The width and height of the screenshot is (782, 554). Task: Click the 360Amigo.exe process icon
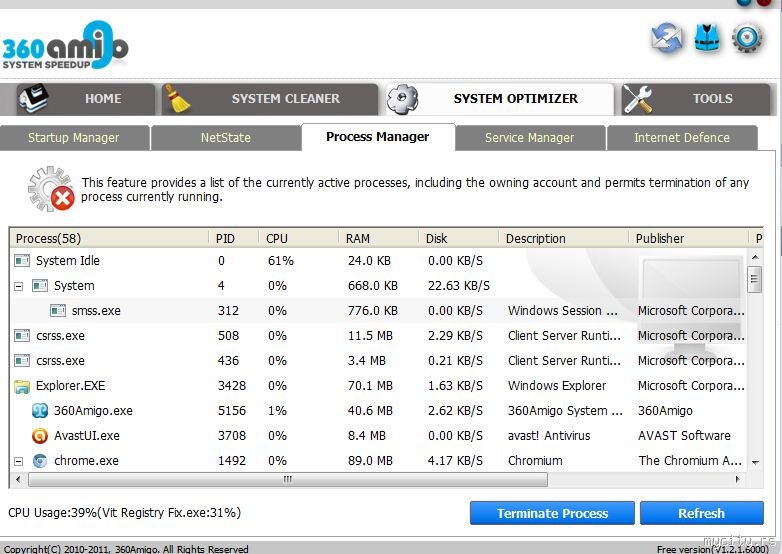40,411
